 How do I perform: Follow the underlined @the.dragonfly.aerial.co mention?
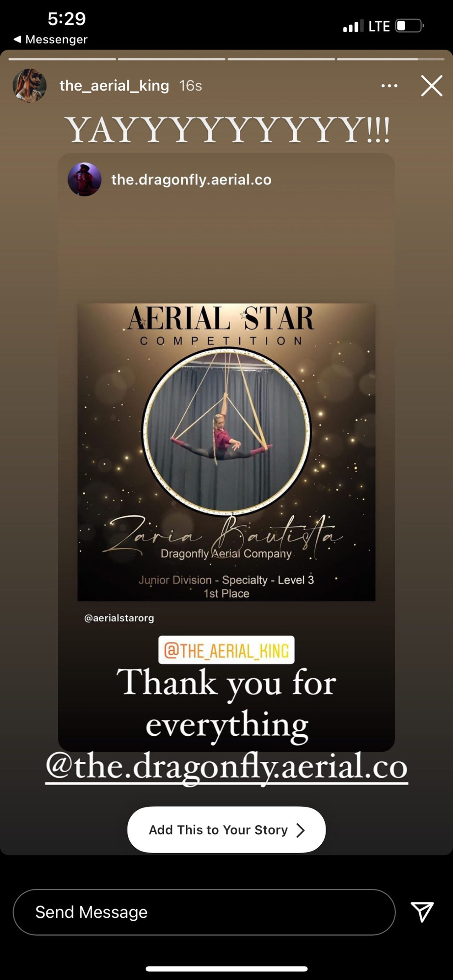point(226,767)
